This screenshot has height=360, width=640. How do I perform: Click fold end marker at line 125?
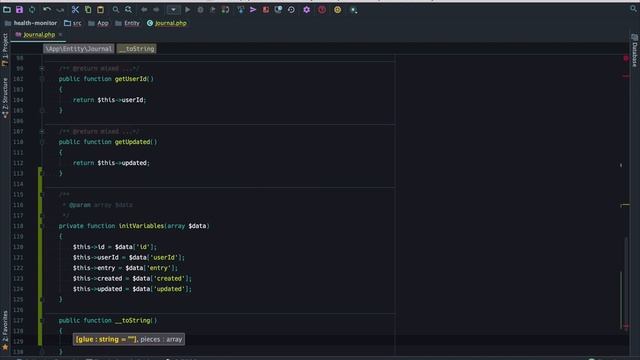(x=42, y=300)
